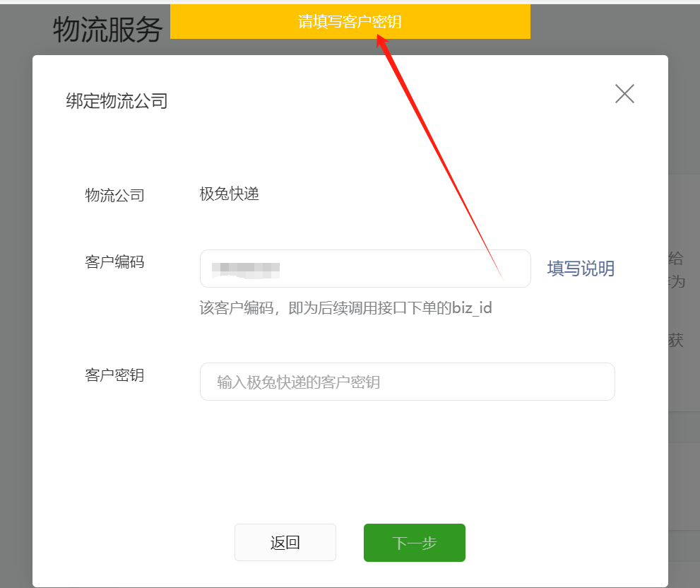
Task: Click the 物流服务 page heading
Action: click(x=107, y=30)
